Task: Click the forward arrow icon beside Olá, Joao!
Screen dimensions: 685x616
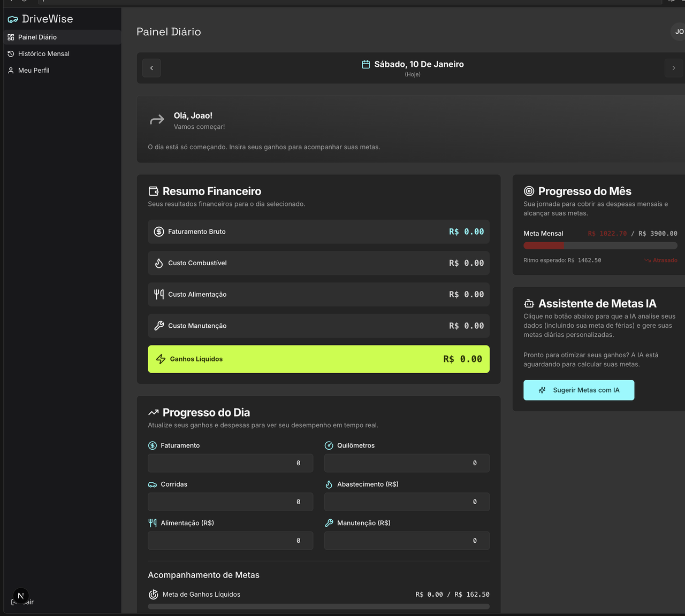Action: click(x=157, y=120)
